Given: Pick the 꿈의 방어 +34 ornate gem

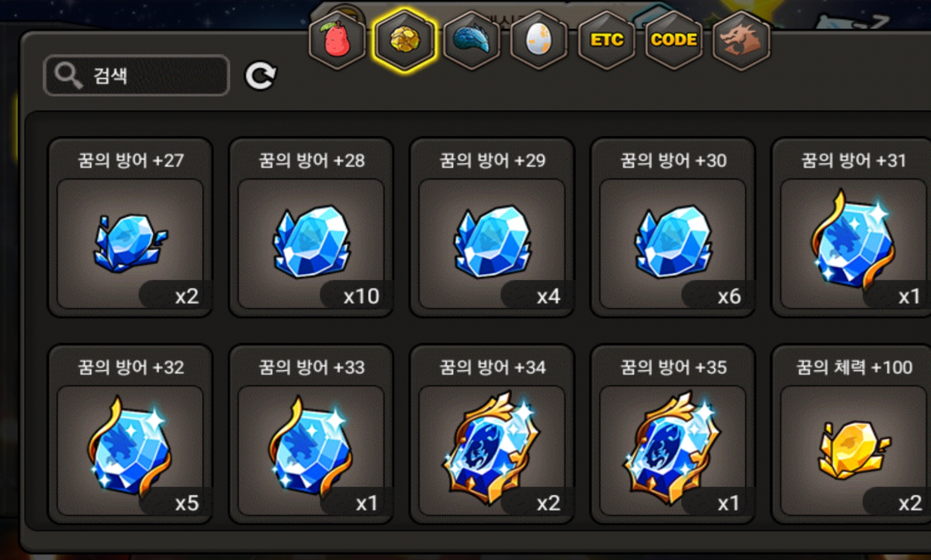Looking at the screenshot, I should (492, 434).
